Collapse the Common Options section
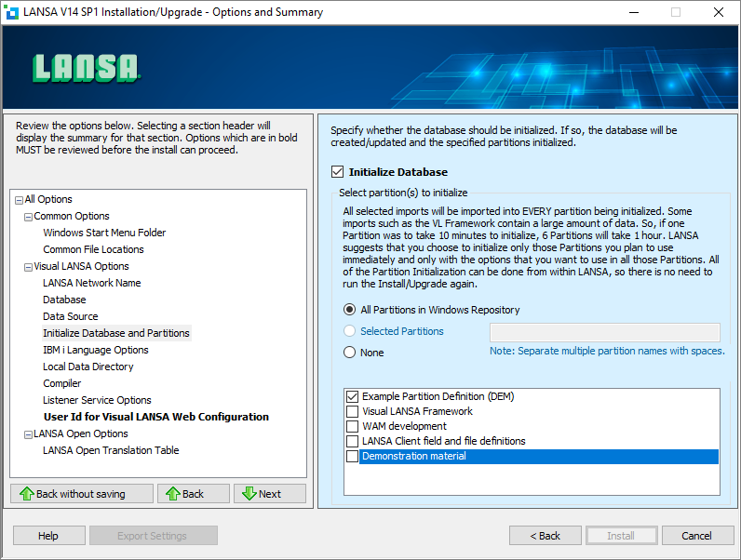The image size is (741, 560). (28, 217)
